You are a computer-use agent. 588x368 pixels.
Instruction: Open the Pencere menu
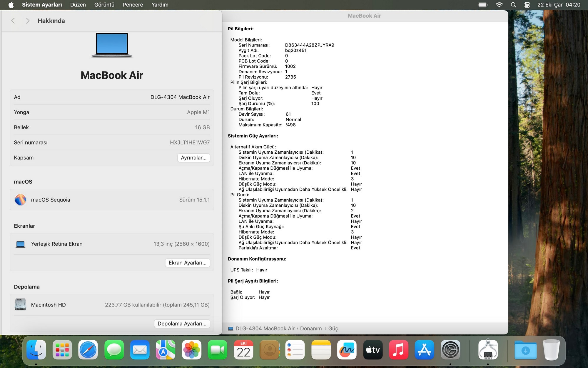click(x=133, y=5)
